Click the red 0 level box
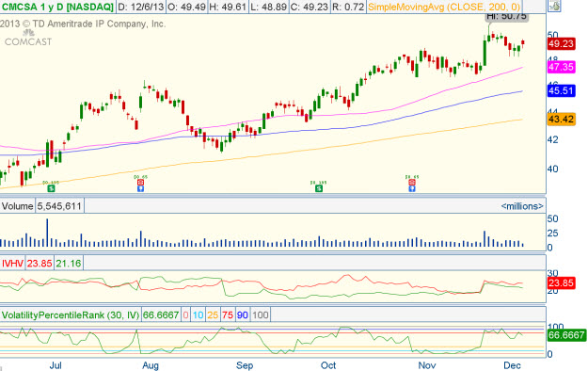 point(185,315)
